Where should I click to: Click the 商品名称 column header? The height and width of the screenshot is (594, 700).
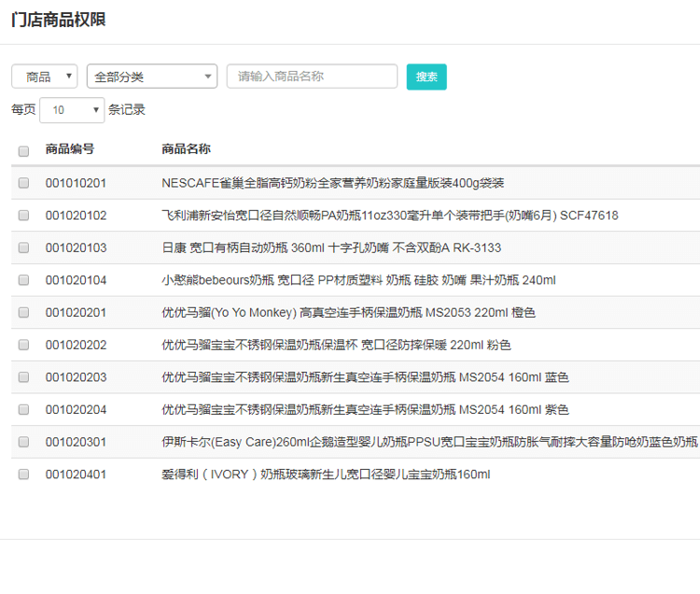(186, 149)
